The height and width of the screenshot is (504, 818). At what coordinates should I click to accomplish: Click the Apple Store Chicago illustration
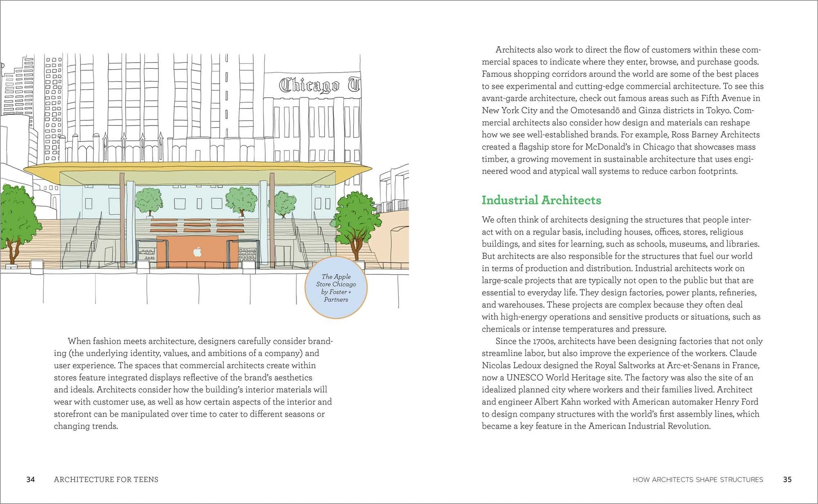[x=204, y=180]
